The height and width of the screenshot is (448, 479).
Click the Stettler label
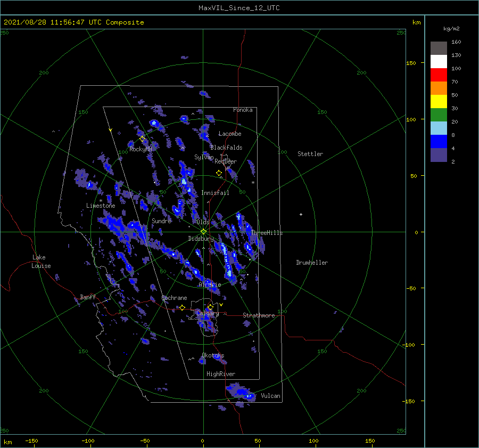coord(310,154)
